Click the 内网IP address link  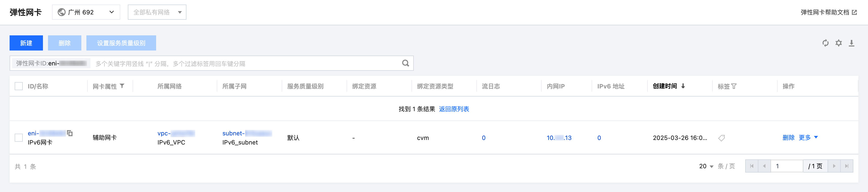click(x=559, y=138)
